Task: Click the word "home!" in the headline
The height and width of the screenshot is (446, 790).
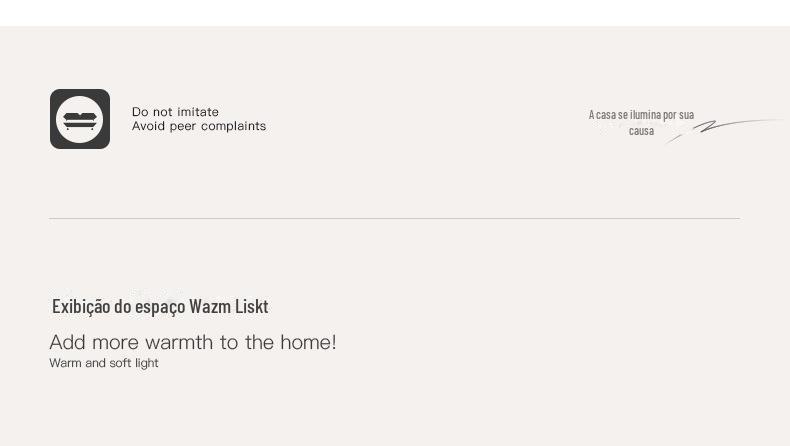Action: 308,343
